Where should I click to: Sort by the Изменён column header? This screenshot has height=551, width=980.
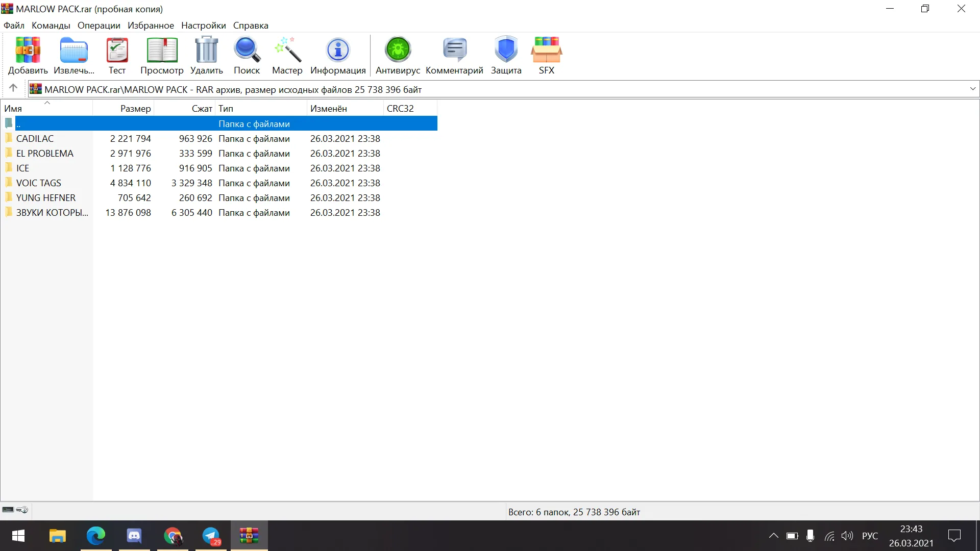pyautogui.click(x=345, y=108)
